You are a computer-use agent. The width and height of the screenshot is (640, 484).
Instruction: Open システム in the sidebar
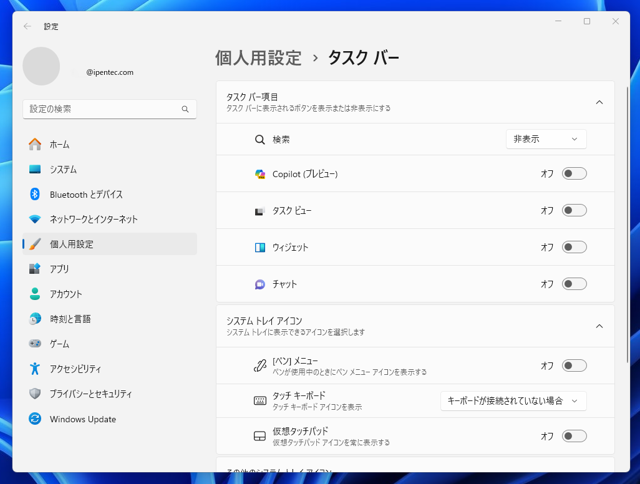[x=109, y=169]
